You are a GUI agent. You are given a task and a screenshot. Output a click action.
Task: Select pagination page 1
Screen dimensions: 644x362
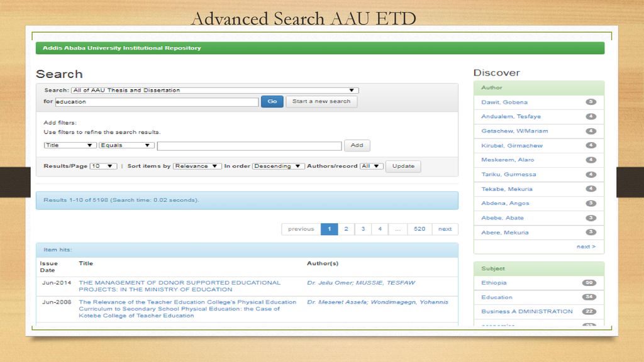(x=330, y=229)
